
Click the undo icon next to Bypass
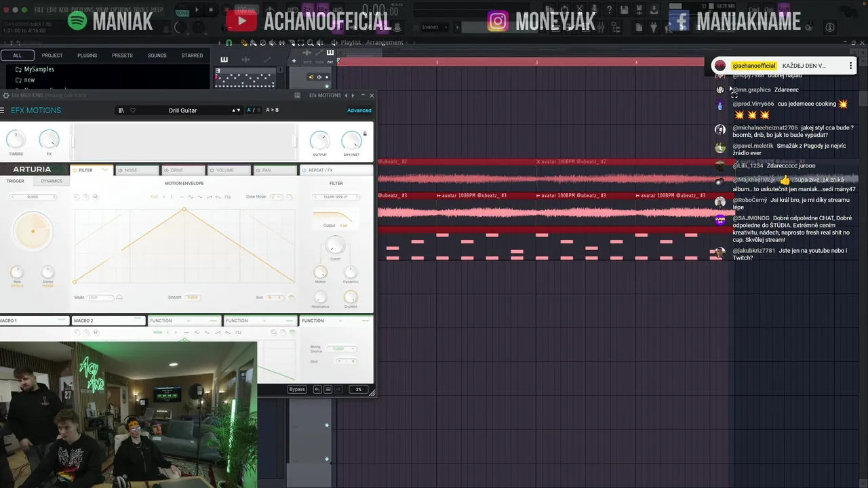click(x=317, y=389)
